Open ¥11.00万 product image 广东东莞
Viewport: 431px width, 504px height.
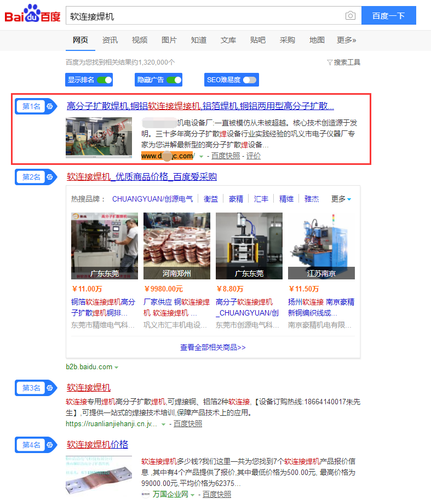coord(105,246)
